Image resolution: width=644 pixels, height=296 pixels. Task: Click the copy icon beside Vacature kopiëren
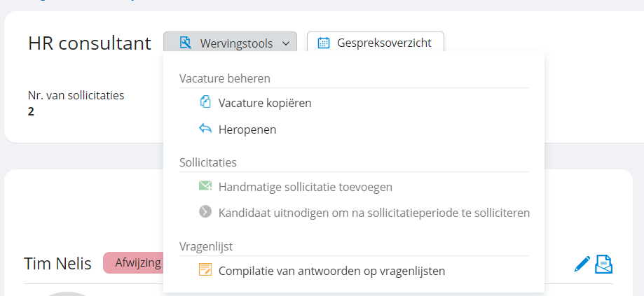coord(205,102)
